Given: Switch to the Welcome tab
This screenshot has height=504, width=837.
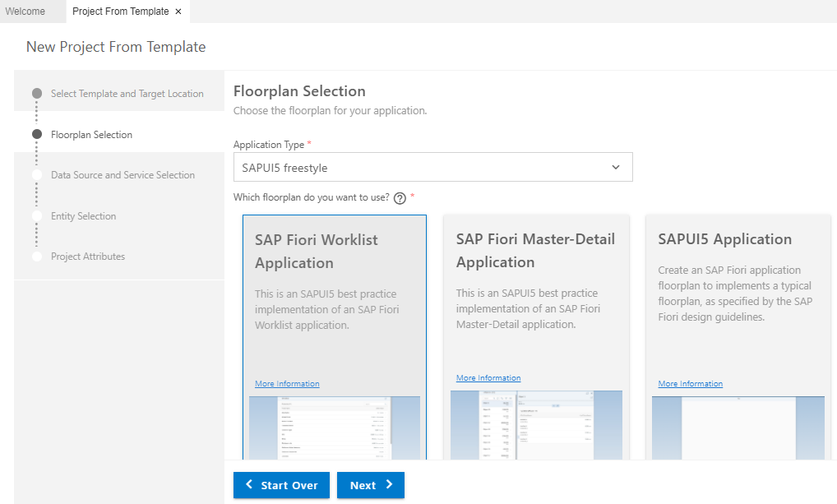Looking at the screenshot, I should coord(25,12).
